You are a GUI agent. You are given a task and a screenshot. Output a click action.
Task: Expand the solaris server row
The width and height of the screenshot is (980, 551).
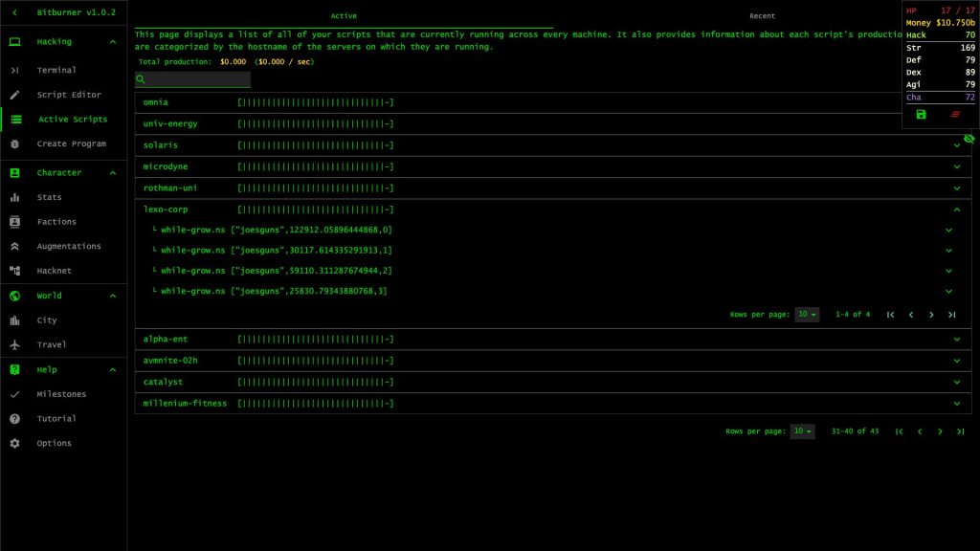click(957, 145)
